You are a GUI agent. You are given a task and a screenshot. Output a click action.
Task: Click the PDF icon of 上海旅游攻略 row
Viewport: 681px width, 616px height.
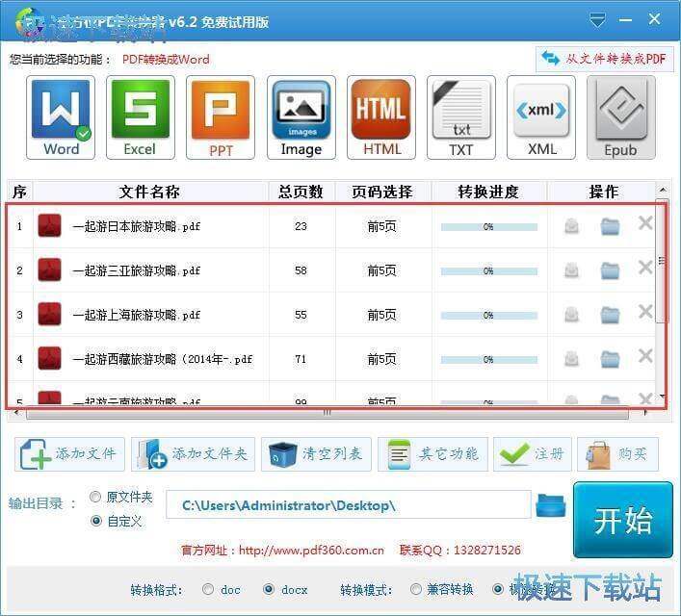49,315
